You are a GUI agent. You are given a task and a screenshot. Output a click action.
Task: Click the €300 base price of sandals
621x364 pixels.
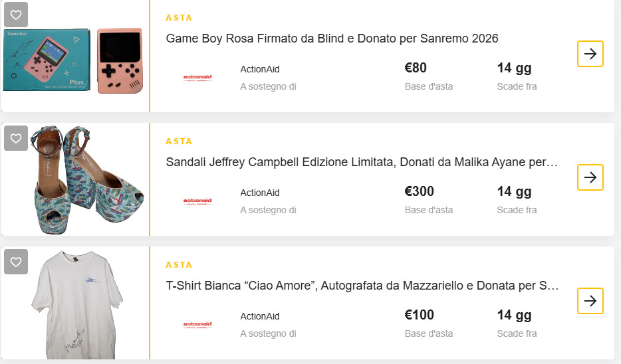419,192
